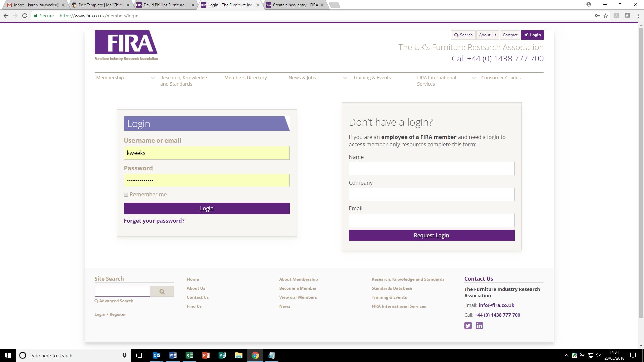Open Outlook from the taskbar

[x=157, y=355]
